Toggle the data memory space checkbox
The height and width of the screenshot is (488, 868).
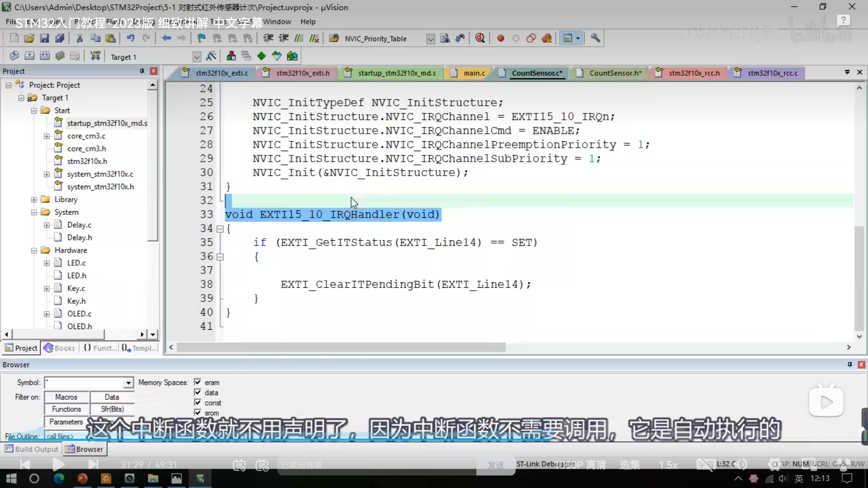click(x=198, y=392)
